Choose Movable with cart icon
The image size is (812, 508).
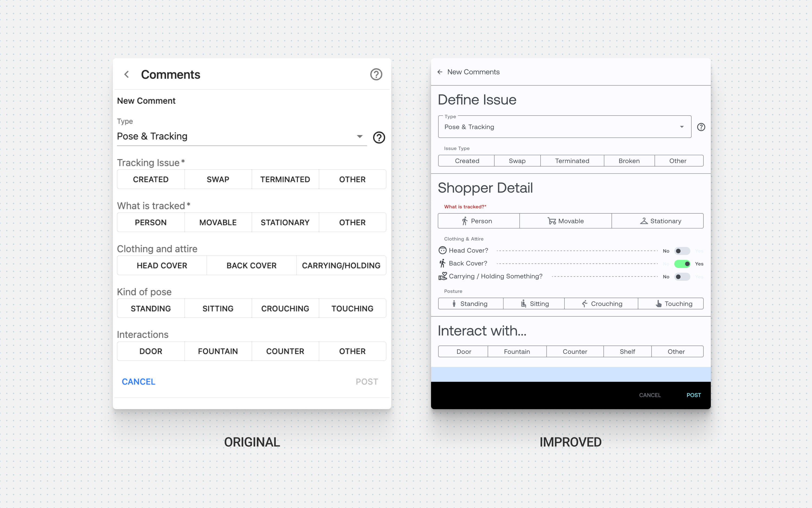[566, 221]
